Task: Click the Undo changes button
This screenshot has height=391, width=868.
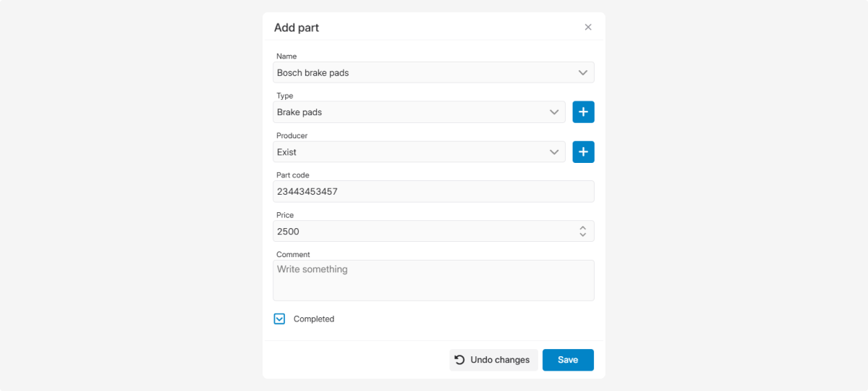Action: pos(493,360)
